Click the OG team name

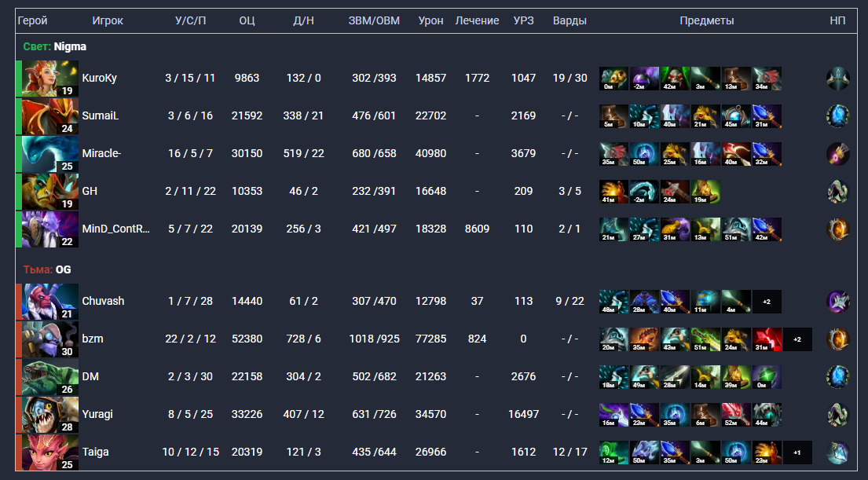[x=63, y=270]
